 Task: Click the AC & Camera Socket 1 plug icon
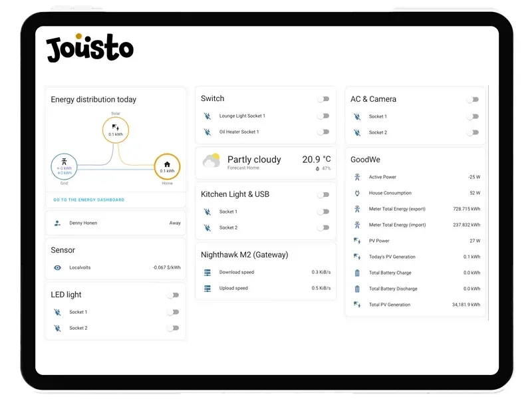(357, 117)
